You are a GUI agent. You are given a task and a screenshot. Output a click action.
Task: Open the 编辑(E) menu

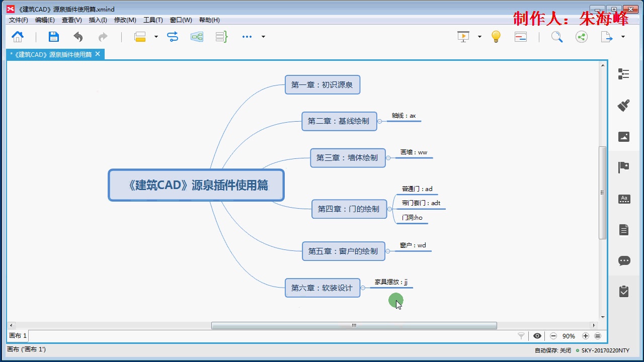pyautogui.click(x=45, y=20)
